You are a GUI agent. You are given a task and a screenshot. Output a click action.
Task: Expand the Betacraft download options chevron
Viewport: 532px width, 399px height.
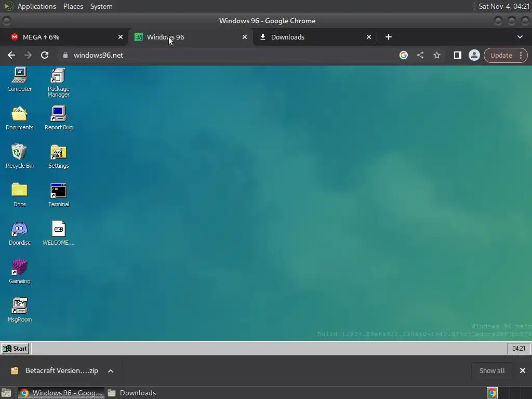coord(111,371)
